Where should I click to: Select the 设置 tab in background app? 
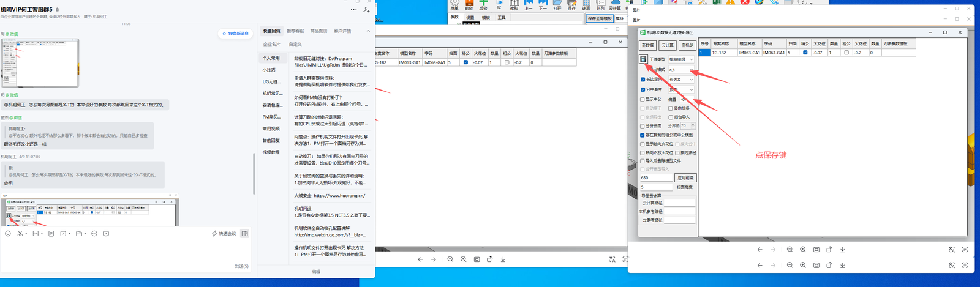coord(470,18)
